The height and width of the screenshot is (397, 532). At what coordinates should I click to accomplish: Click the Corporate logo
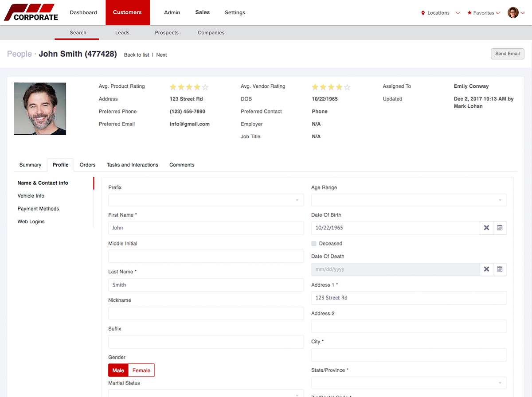click(31, 12)
